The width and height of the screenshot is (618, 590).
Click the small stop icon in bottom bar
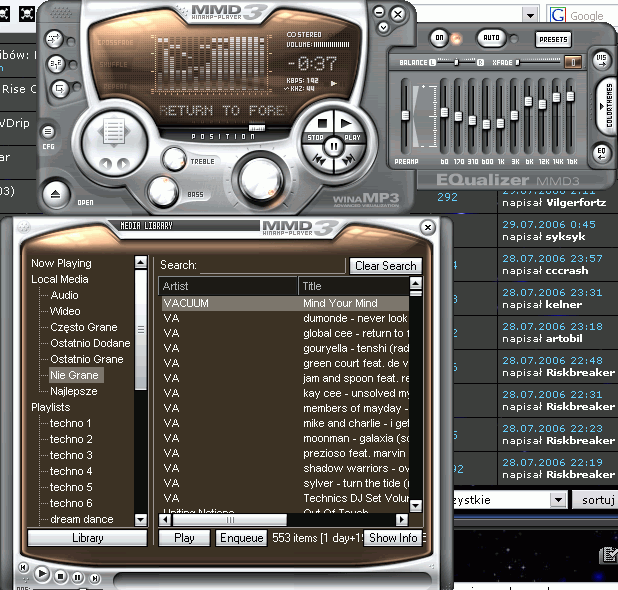pos(60,576)
